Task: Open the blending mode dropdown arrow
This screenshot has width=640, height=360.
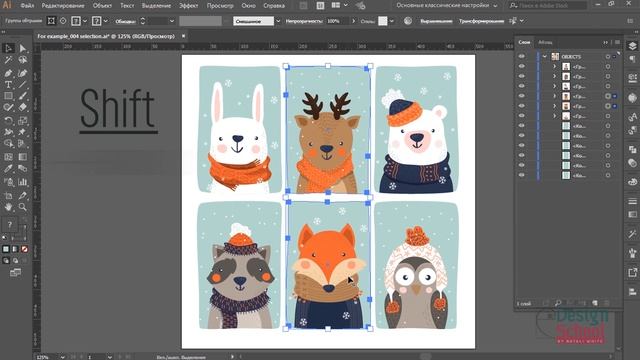Action: coord(278,21)
